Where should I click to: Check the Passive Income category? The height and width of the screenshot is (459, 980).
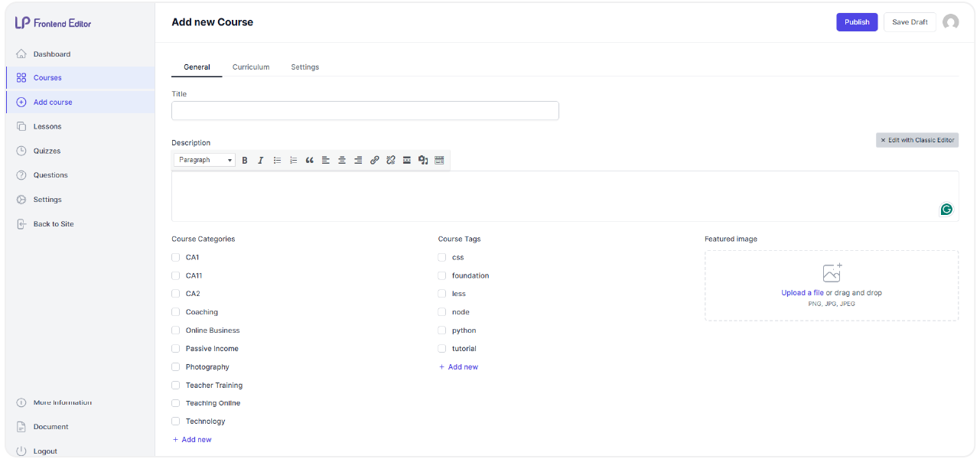[x=176, y=348]
